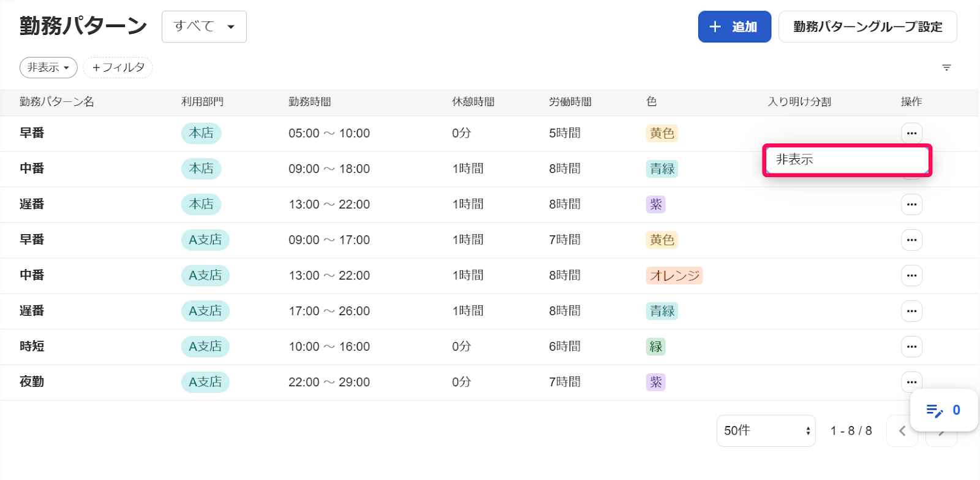
Task: Click the 勤務パターン page title
Action: [83, 26]
